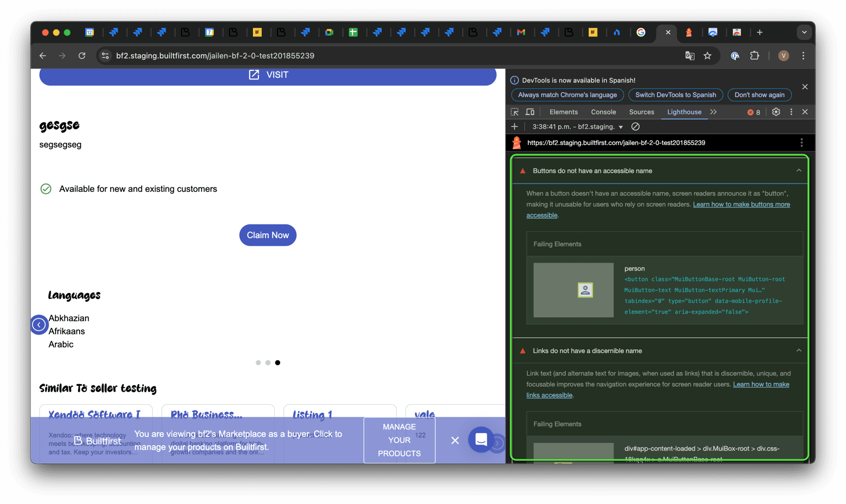846x504 pixels.
Task: Collapse Buttons accessible name audit
Action: tap(799, 171)
